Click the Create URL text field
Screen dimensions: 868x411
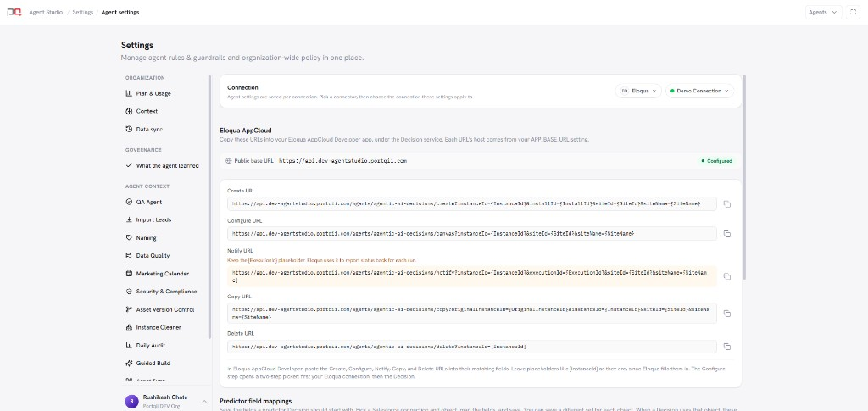471,203
